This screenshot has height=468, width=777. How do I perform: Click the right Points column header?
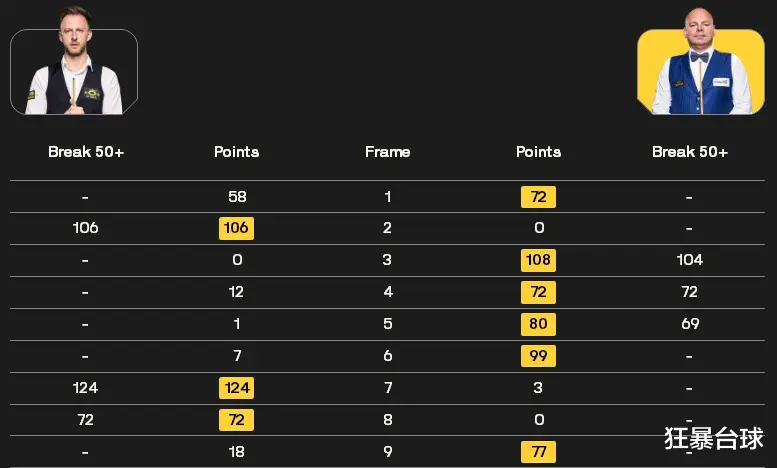tap(538, 152)
